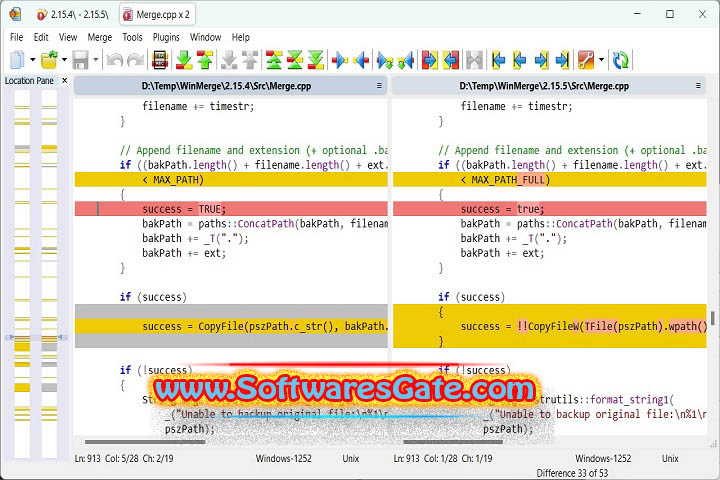Image resolution: width=720 pixels, height=480 pixels.
Task: Open the Window menu
Action: pos(205,37)
